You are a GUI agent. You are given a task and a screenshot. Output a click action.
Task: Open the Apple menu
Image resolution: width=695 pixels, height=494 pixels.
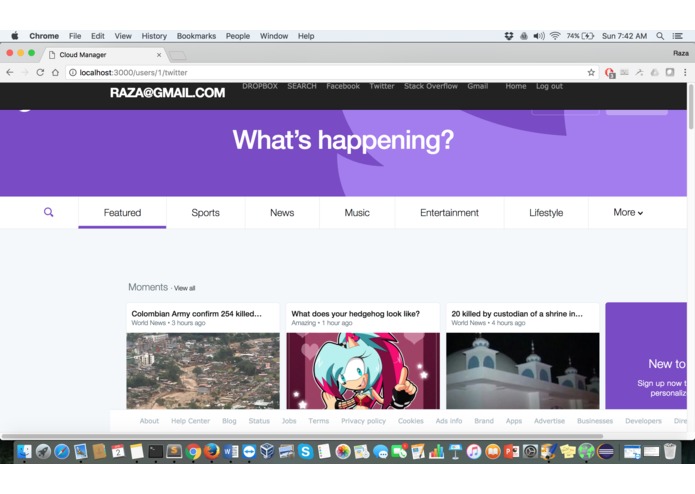click(x=15, y=36)
